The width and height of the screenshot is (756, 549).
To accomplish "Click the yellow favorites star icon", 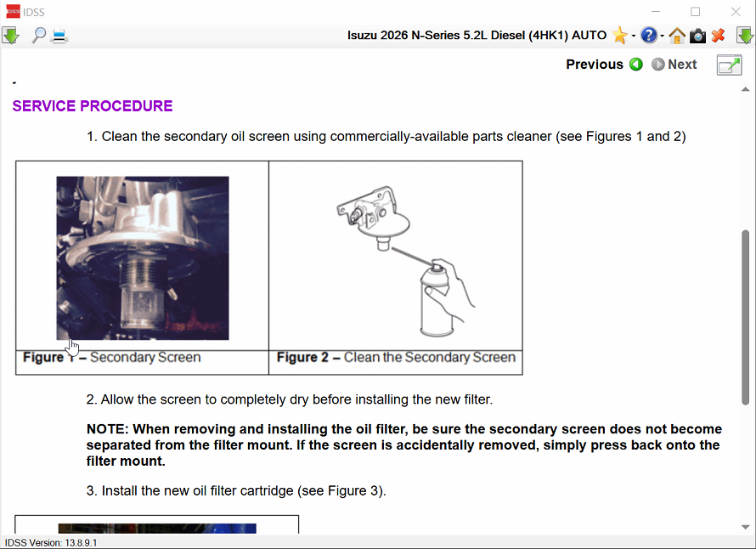I will click(x=620, y=36).
